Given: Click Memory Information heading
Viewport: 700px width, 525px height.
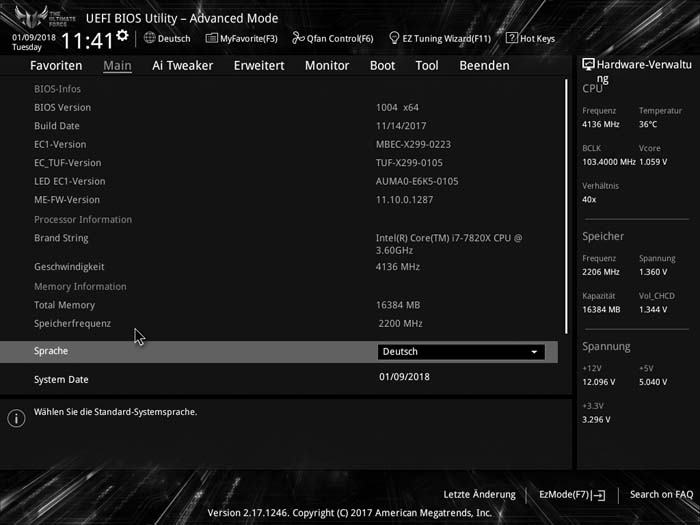Looking at the screenshot, I should (x=80, y=287).
